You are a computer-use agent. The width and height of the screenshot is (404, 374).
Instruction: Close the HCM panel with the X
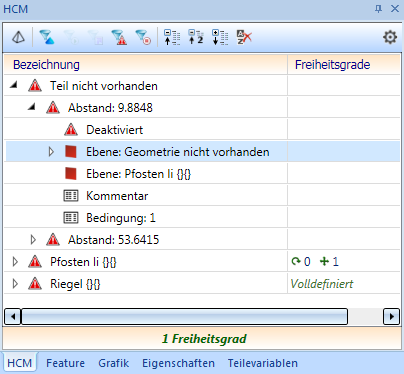pos(395,9)
